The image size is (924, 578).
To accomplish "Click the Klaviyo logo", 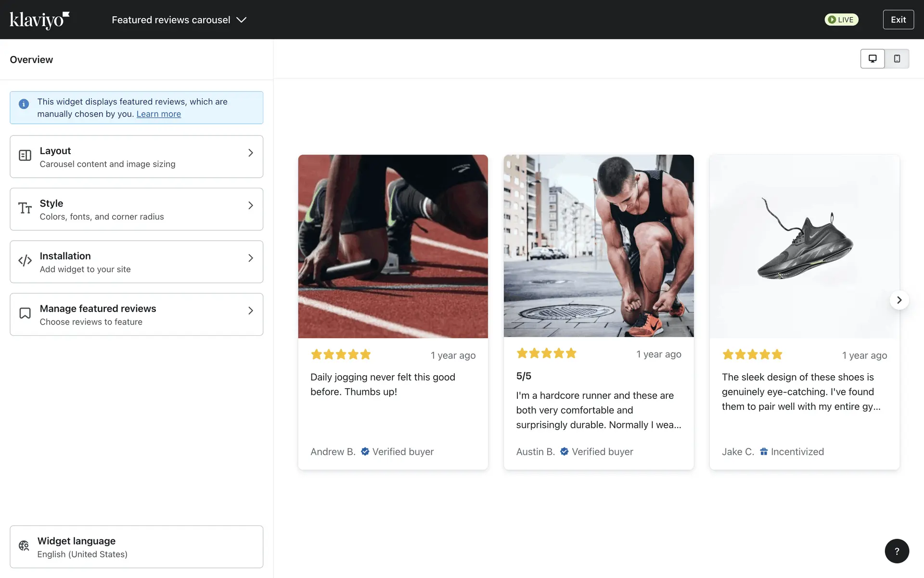I will (x=39, y=20).
